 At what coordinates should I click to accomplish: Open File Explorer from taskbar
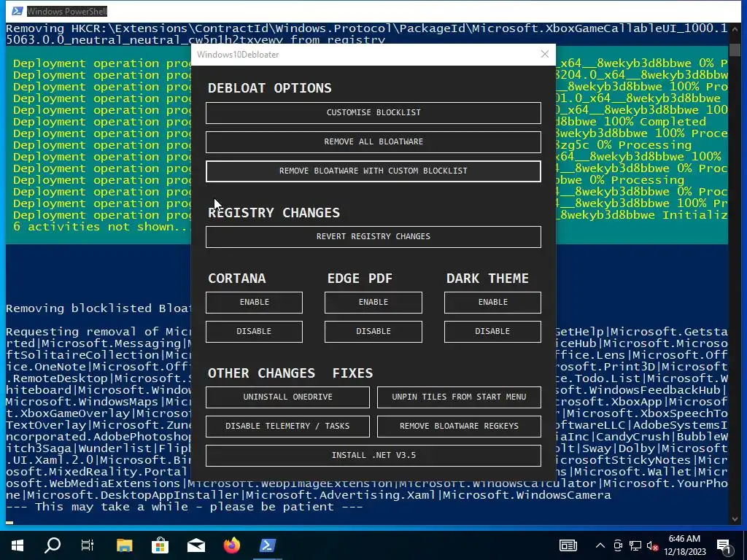[x=124, y=545]
